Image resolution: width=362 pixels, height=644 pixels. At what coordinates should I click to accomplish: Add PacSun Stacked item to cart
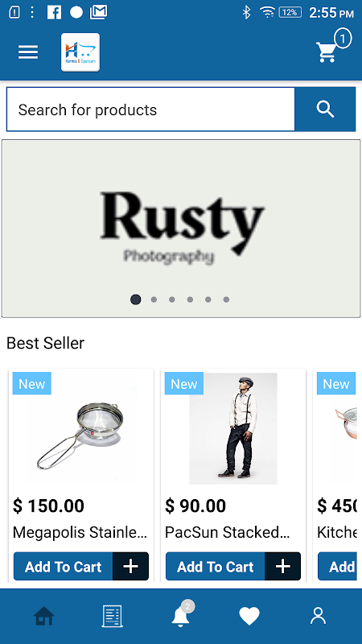click(x=216, y=567)
